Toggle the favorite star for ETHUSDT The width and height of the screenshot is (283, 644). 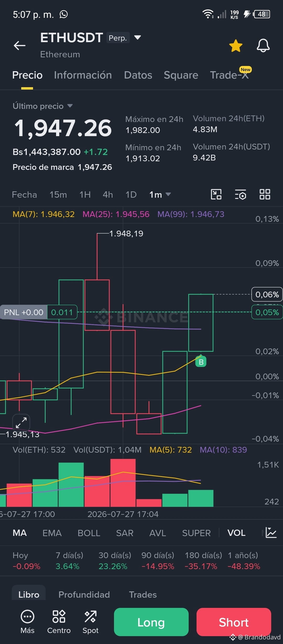click(236, 46)
